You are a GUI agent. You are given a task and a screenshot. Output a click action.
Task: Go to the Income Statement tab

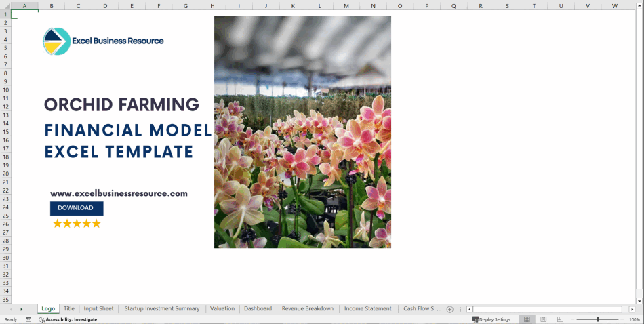(367, 309)
